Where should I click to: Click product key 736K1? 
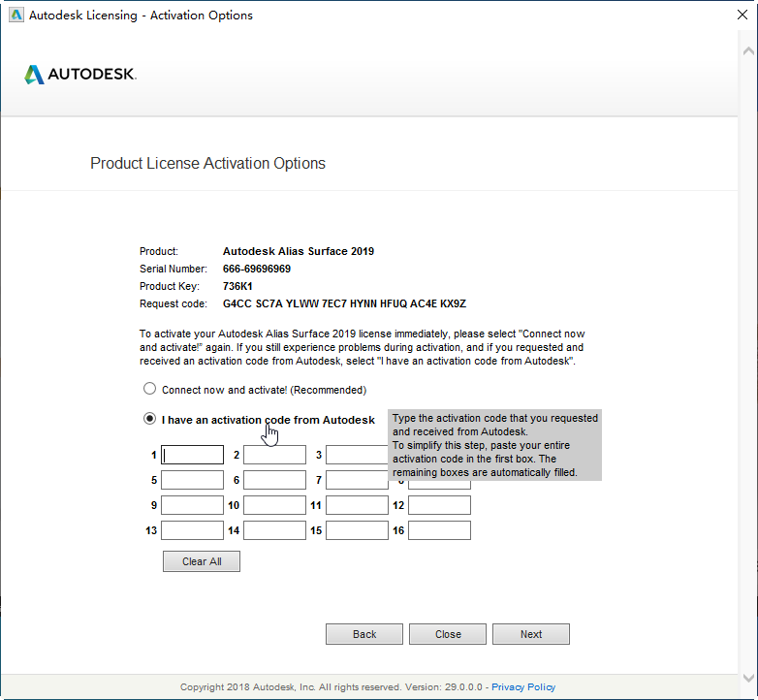click(x=237, y=286)
